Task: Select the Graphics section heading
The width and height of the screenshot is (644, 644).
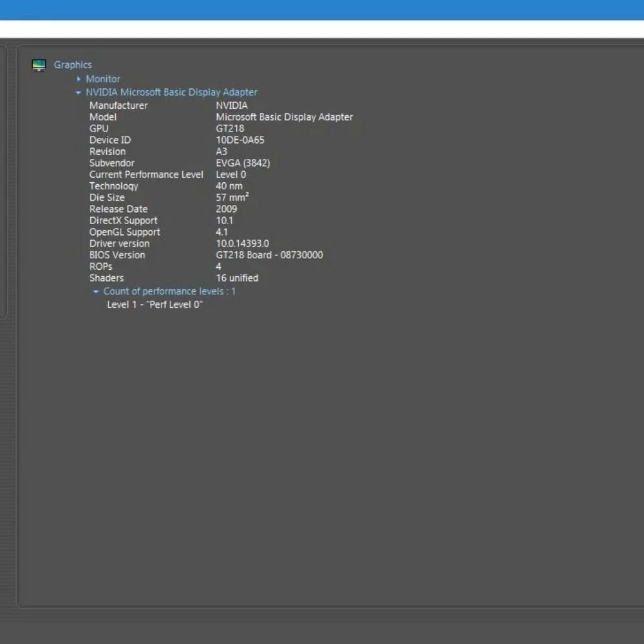Action: (x=73, y=65)
